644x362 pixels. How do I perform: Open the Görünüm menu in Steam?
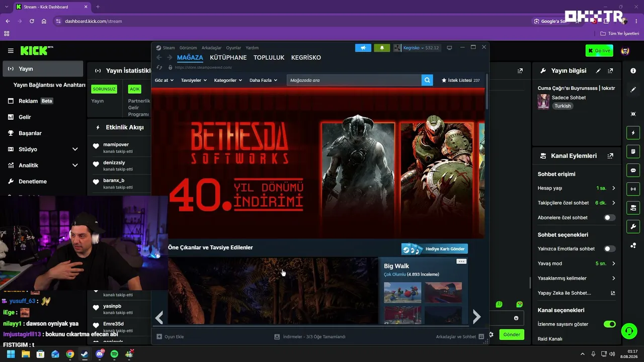click(x=188, y=48)
